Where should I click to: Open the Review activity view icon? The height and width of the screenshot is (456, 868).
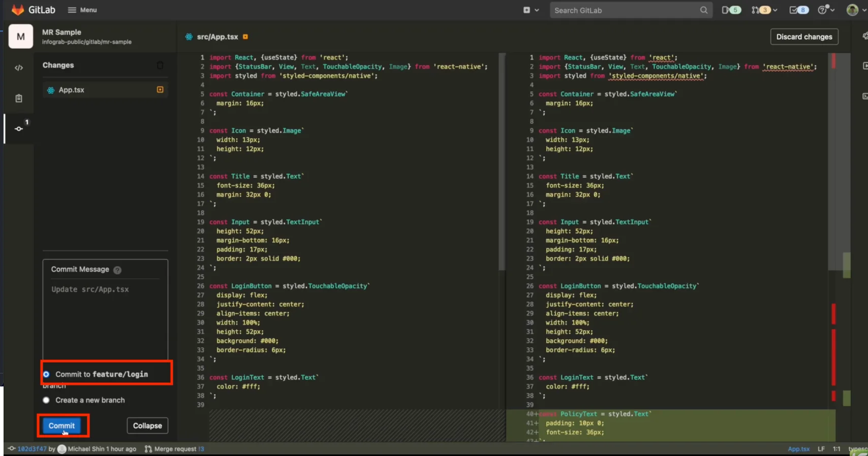[x=19, y=99]
